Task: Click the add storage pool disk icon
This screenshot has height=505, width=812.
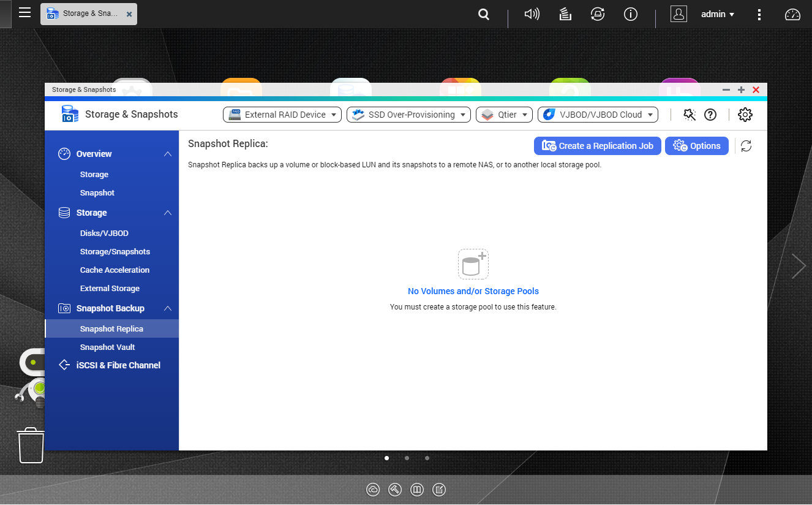Action: (473, 264)
